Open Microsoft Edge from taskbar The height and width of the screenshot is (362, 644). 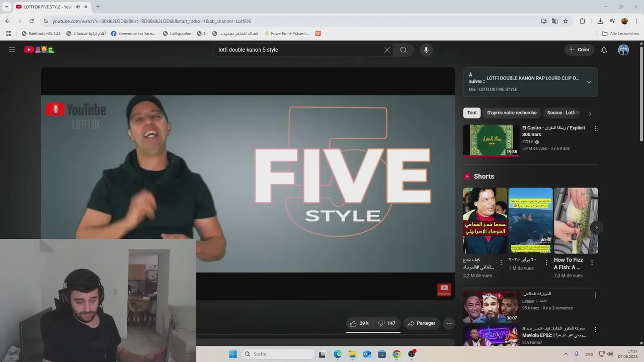click(x=337, y=354)
